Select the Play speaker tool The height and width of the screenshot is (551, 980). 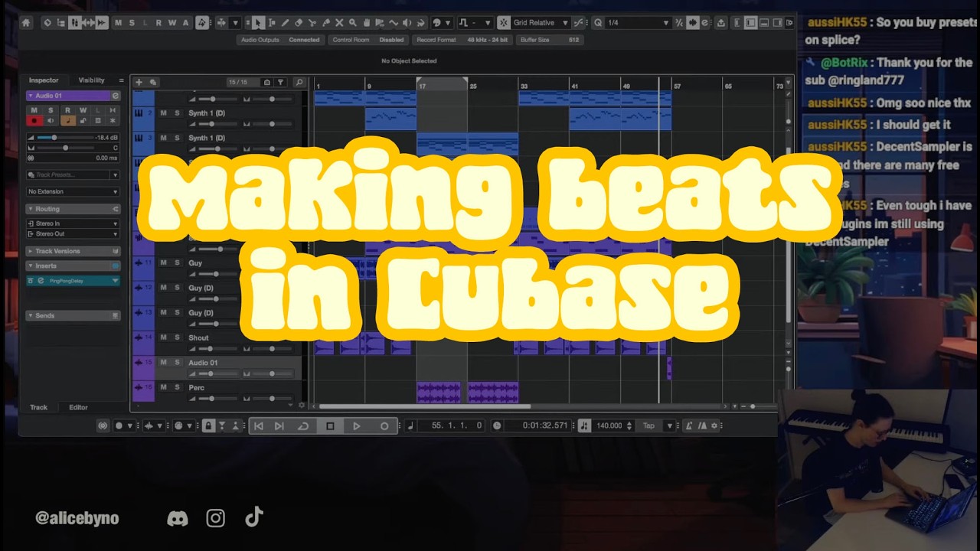[x=407, y=23]
